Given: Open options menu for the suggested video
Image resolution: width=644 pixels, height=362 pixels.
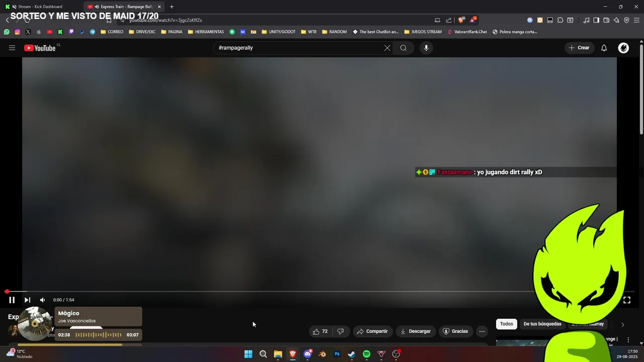Looking at the screenshot, I should pyautogui.click(x=628, y=340).
